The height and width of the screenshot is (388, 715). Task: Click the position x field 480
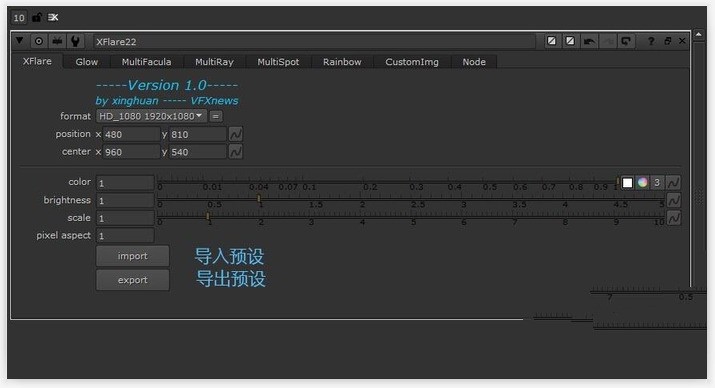[131, 135]
